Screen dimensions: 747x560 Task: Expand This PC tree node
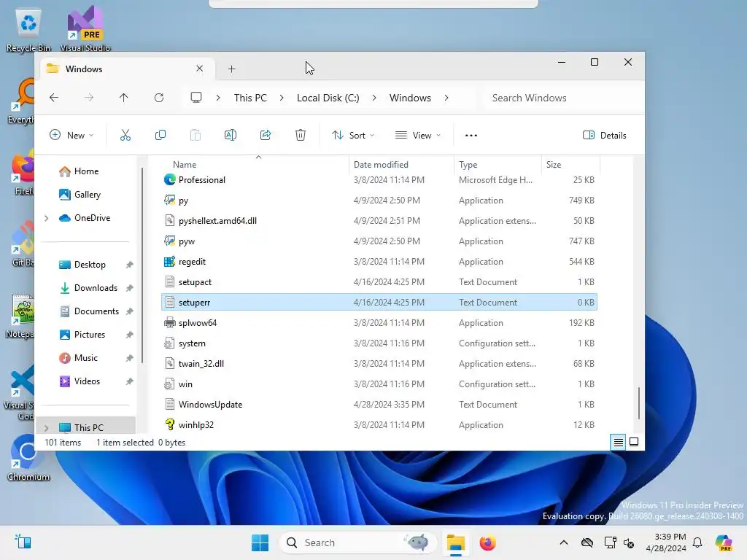pyautogui.click(x=46, y=427)
